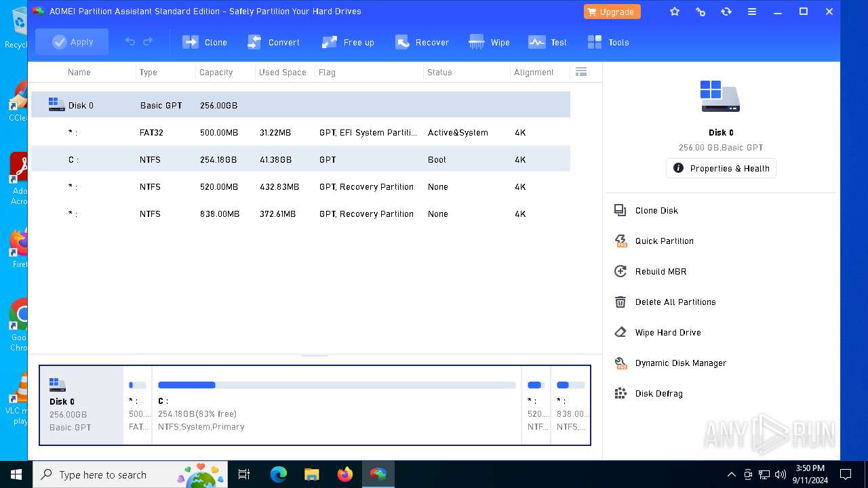This screenshot has width=868, height=488.
Task: Click the Quick Partition icon
Action: coord(620,241)
